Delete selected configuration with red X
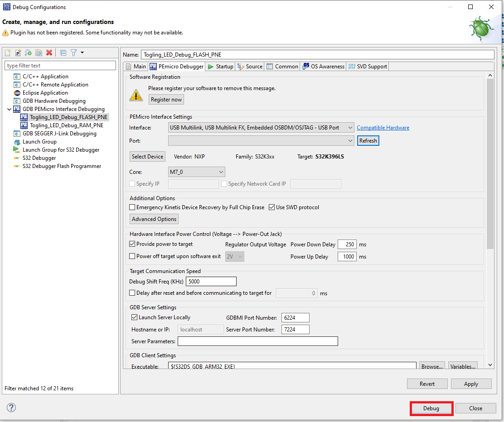The height and width of the screenshot is (422, 504). tap(49, 53)
